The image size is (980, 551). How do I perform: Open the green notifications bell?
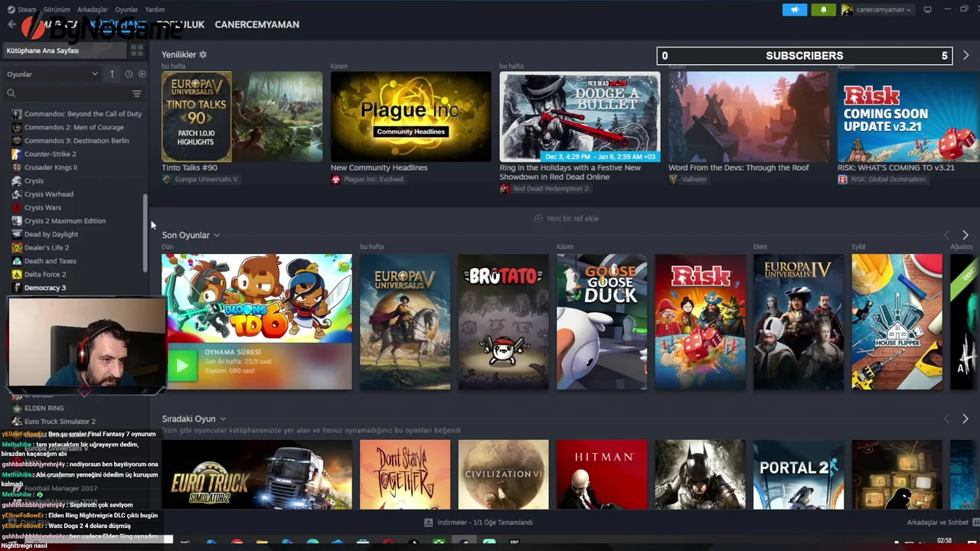[823, 10]
